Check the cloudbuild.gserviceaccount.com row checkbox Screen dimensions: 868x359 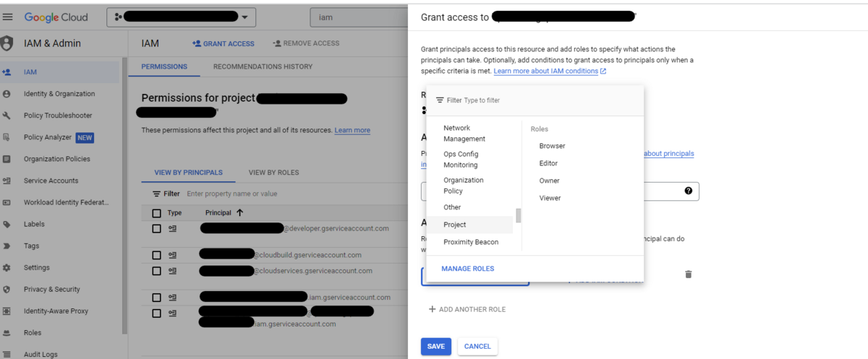coord(156,255)
